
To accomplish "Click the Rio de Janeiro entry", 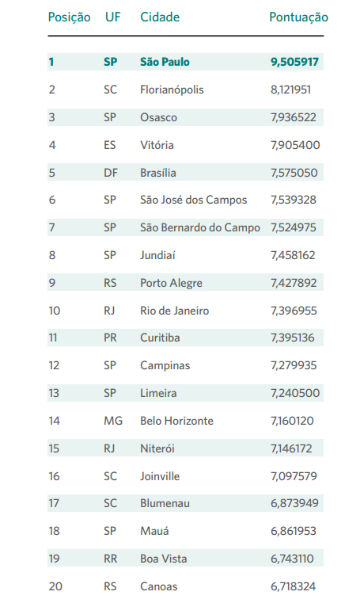I will (174, 311).
